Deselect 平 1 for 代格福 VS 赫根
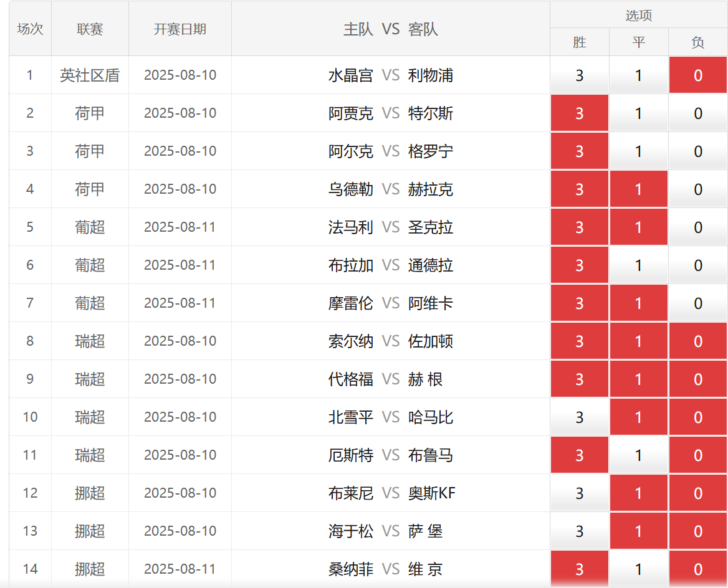The height and width of the screenshot is (588, 728). click(638, 379)
